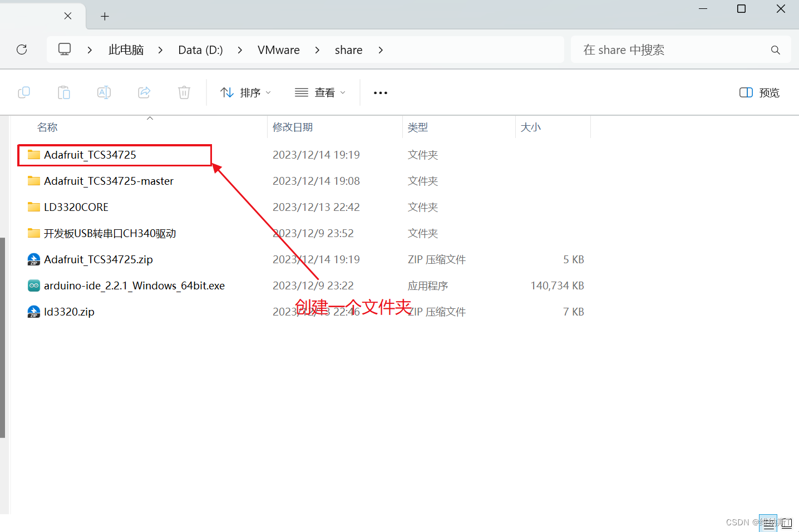Click date 2023/12/14 19:08
Image resolution: width=799 pixels, height=532 pixels.
(x=316, y=181)
